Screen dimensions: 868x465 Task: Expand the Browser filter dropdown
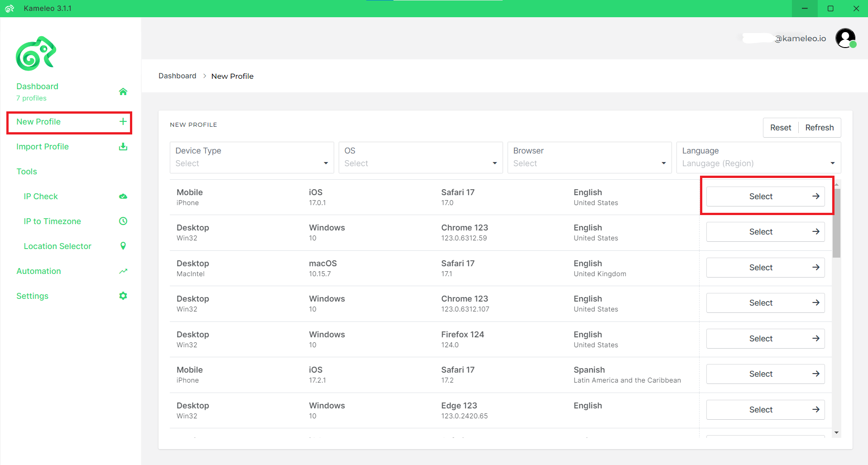click(x=590, y=157)
